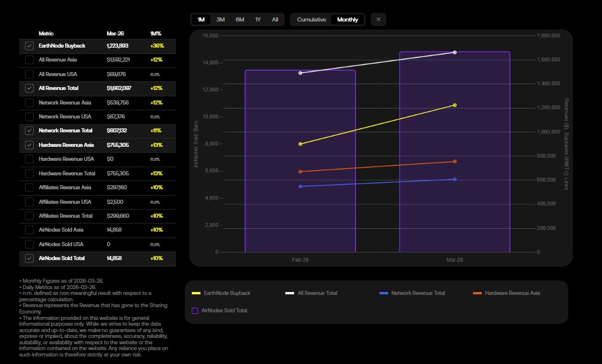
Task: Click the Network Revenue USA value $67,376
Action: (116, 117)
